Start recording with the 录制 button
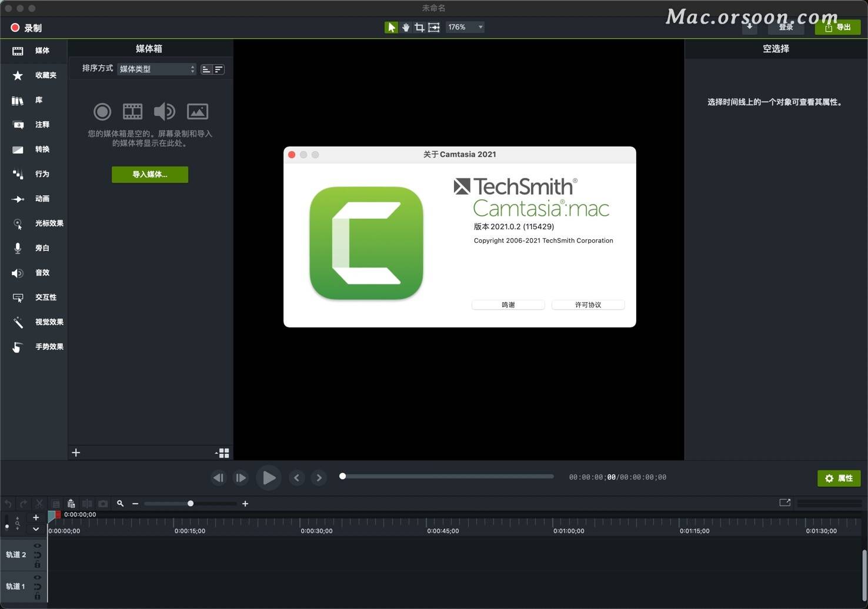 pyautogui.click(x=26, y=28)
